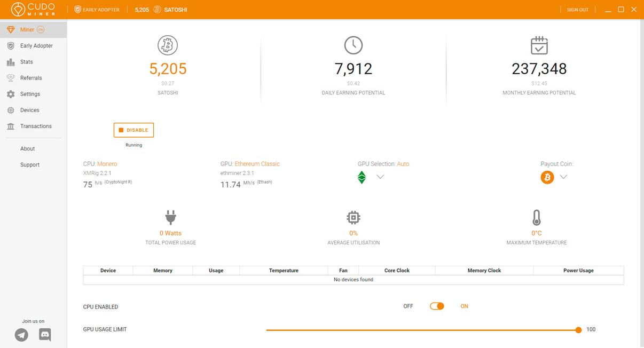The height and width of the screenshot is (348, 644).
Task: Click the Disable mining button
Action: [133, 130]
